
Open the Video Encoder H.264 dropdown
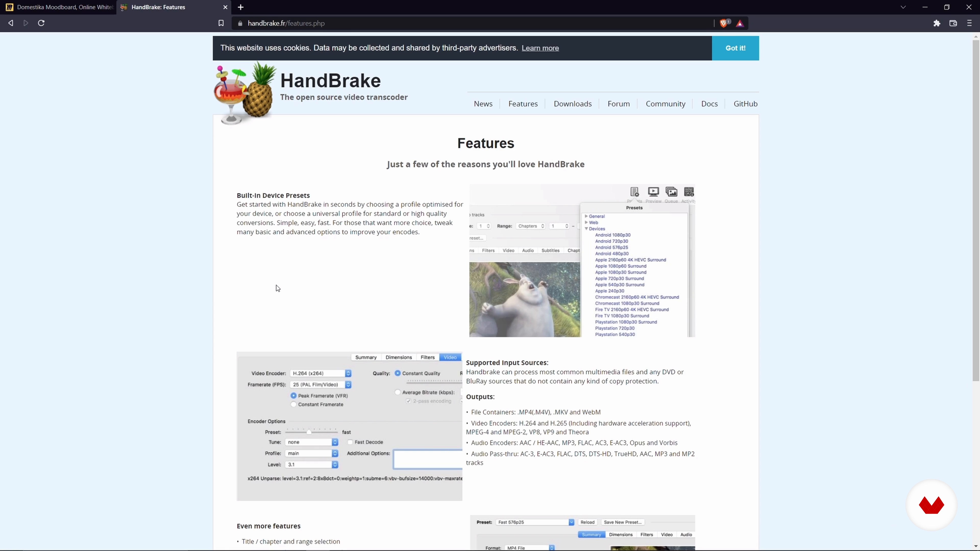click(320, 373)
